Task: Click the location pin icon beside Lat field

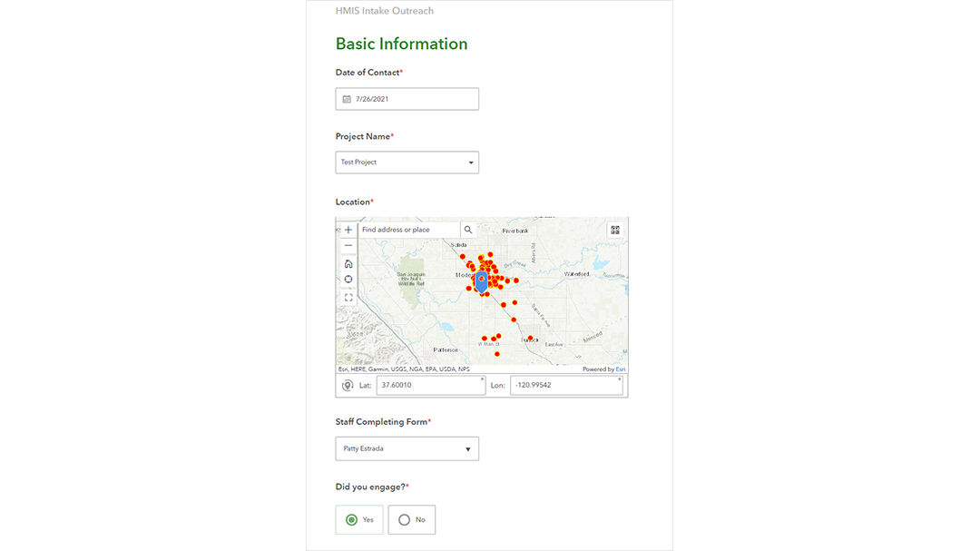Action: (x=348, y=385)
